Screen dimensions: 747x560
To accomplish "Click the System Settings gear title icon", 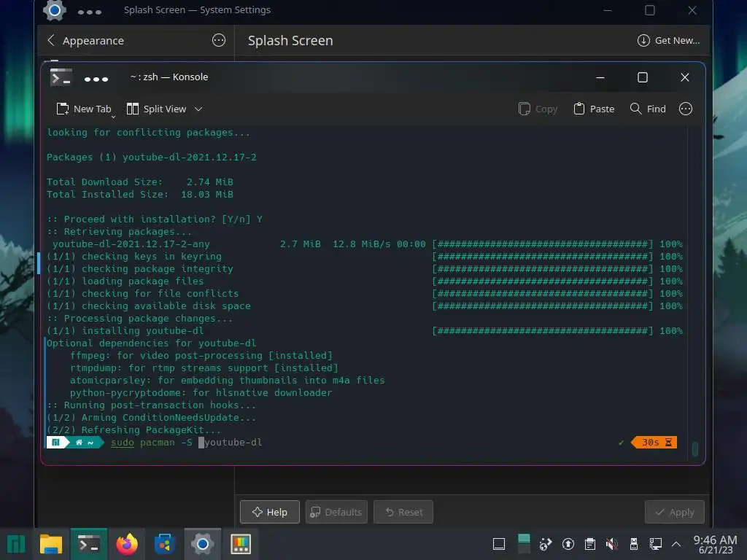I will pos(54,10).
